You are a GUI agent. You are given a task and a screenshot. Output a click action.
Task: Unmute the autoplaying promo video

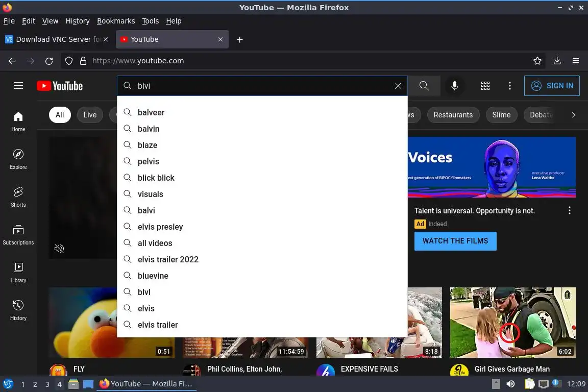click(x=59, y=249)
